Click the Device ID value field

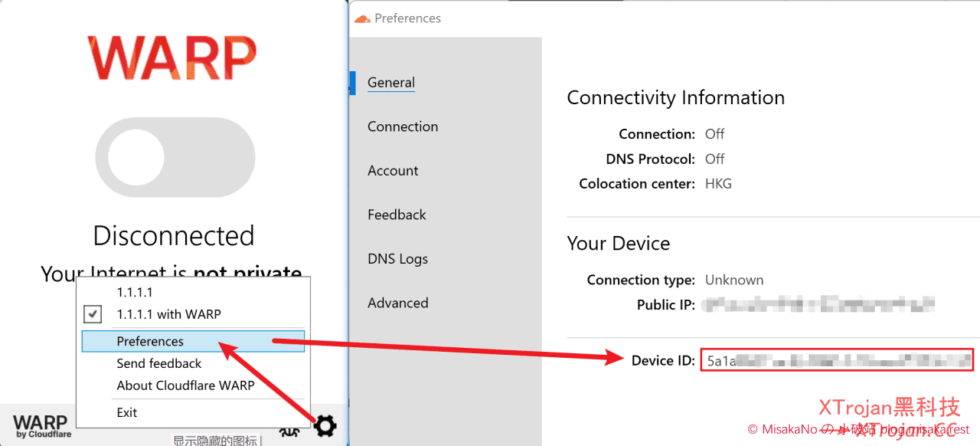tap(836, 360)
